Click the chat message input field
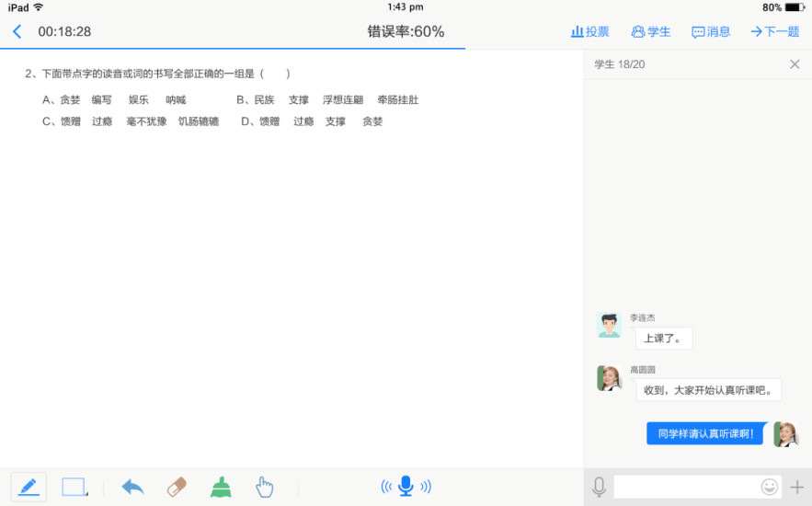This screenshot has height=506, width=812. [686, 487]
